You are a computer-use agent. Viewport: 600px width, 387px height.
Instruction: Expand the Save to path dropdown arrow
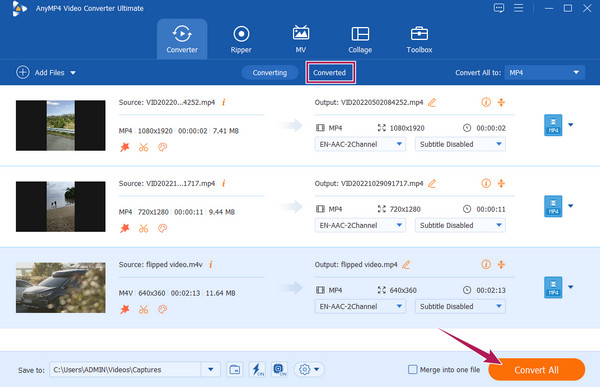pos(210,370)
